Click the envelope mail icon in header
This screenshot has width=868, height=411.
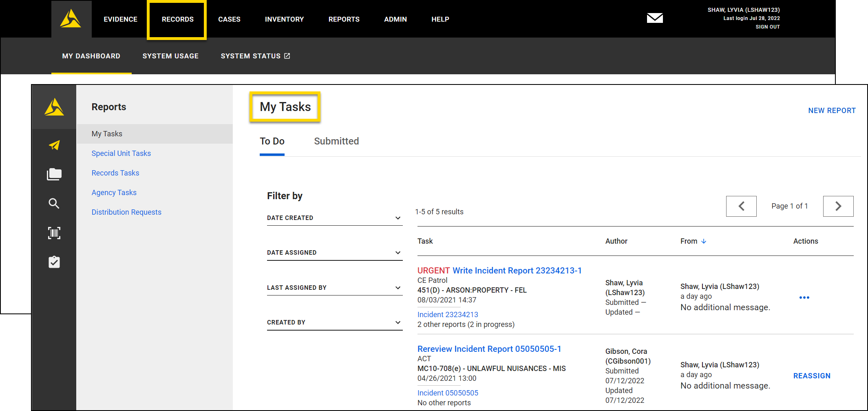[655, 18]
